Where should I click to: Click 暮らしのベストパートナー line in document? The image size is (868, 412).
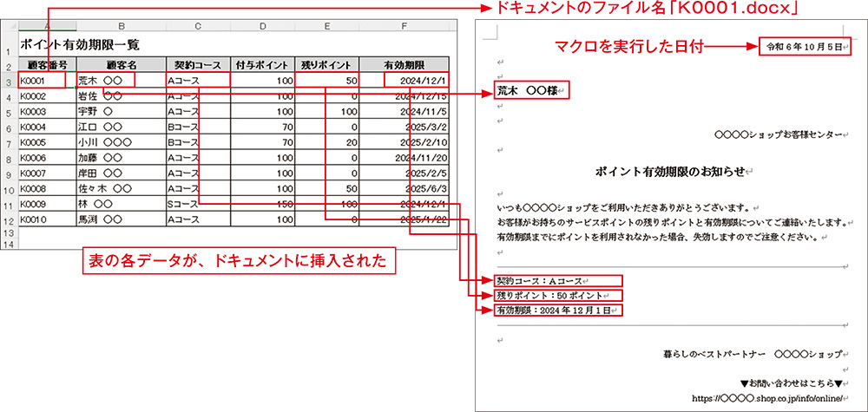[x=753, y=353]
